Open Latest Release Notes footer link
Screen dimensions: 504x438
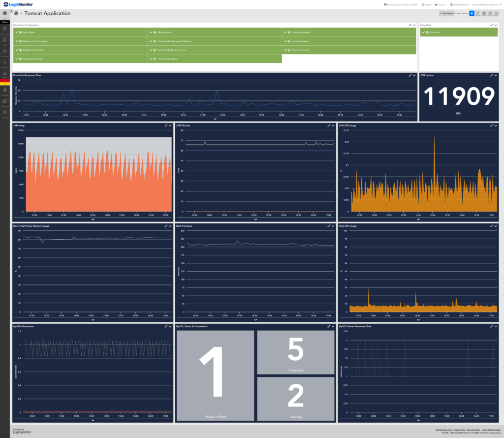click(491, 430)
